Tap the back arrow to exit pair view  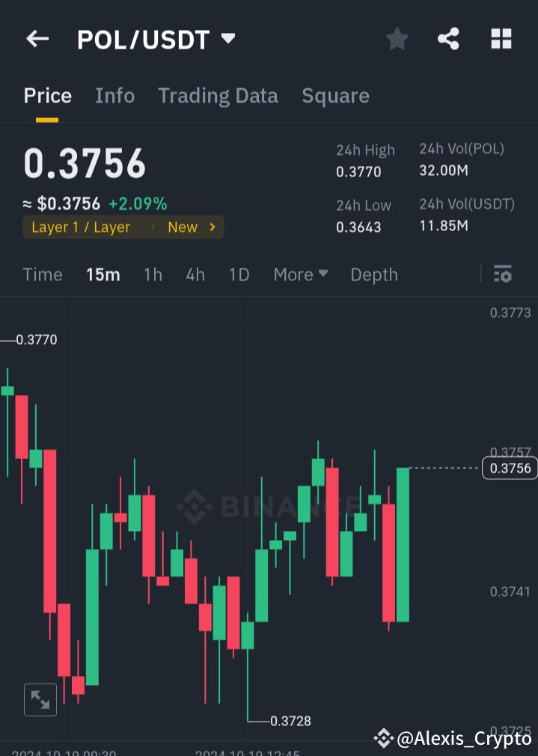[x=37, y=39]
